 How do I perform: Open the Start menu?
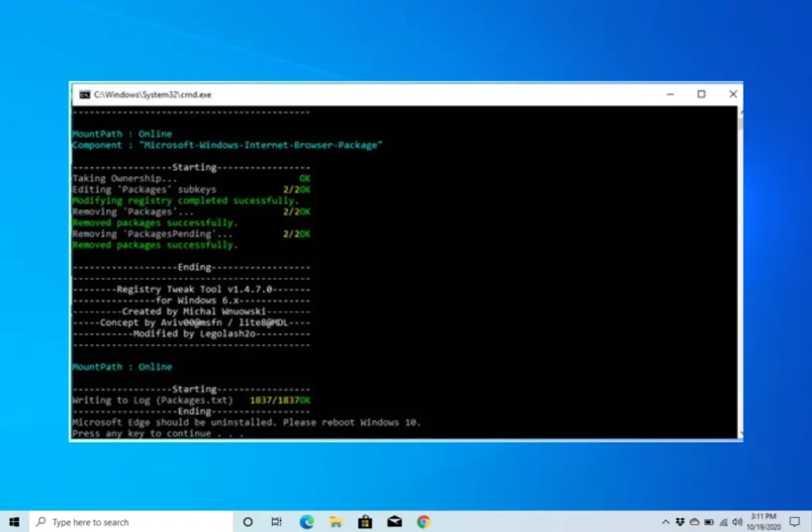click(x=14, y=522)
